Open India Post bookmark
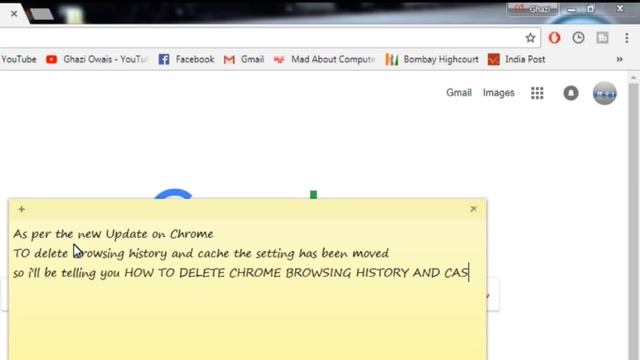 517,60
